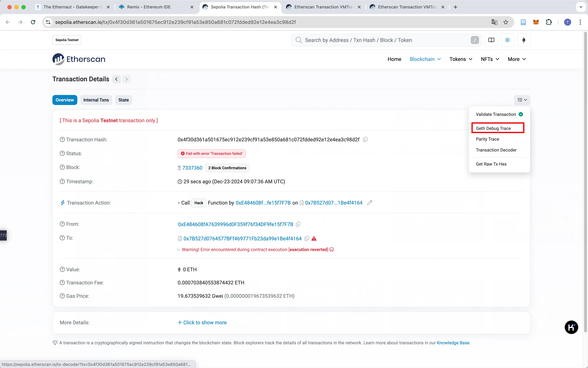Click the Ethereum diamond icon button
This screenshot has width=588, height=368.
tap(524, 40)
